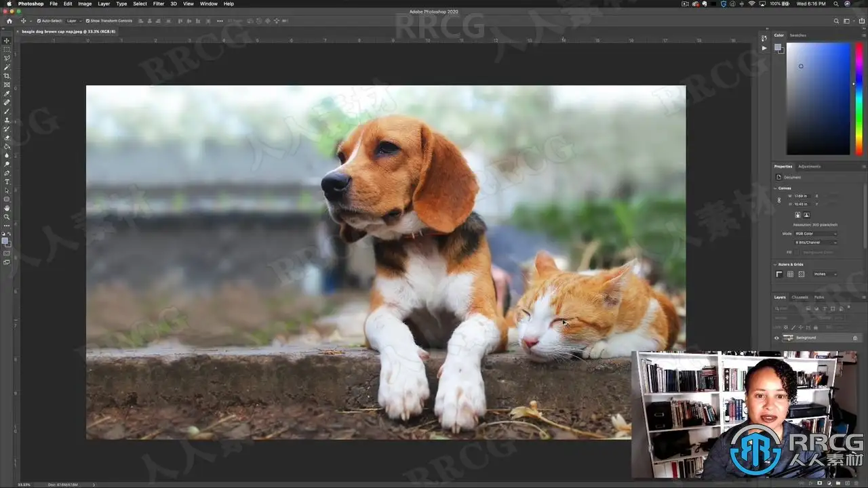The height and width of the screenshot is (488, 868).
Task: Open the Auto-Select Layer dropdown
Action: (73, 21)
